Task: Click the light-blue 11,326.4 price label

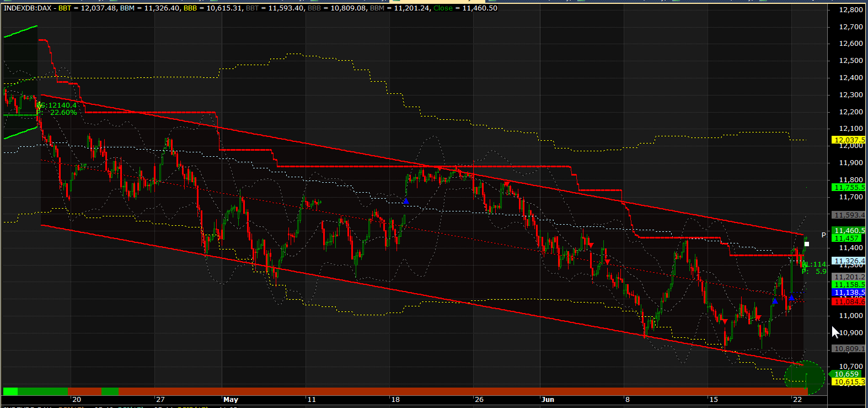Action: (849, 261)
